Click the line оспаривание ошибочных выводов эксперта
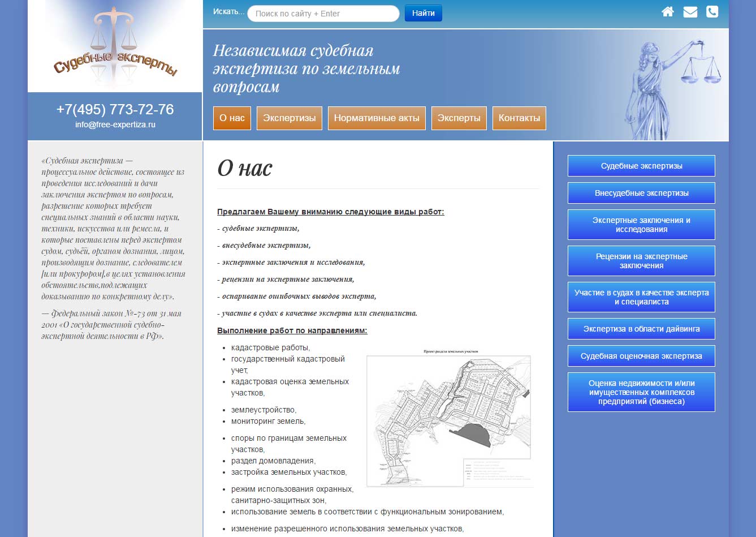Screen dimensions: 756x537 click(x=297, y=297)
